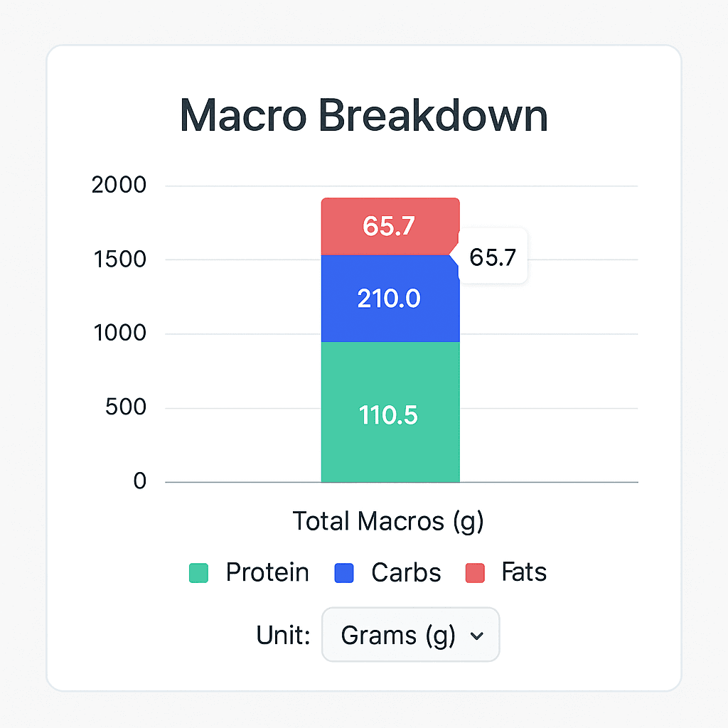This screenshot has height=728, width=728.
Task: Select the red Fats segment showing 65.7
Action: tap(390, 224)
